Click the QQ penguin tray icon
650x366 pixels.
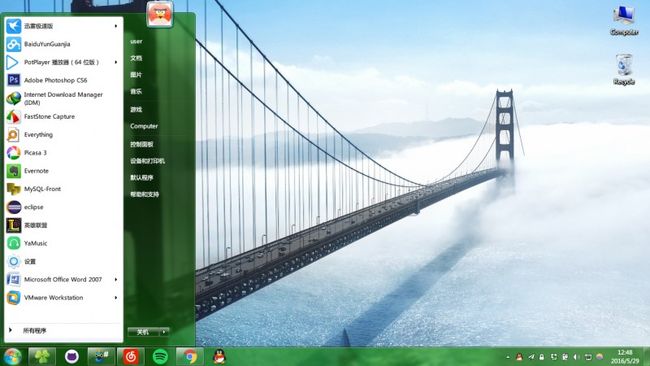click(x=519, y=357)
